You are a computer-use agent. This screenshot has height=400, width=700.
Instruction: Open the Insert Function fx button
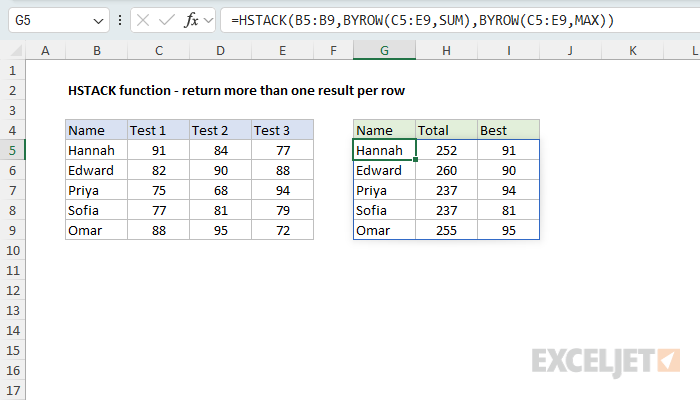(x=191, y=20)
